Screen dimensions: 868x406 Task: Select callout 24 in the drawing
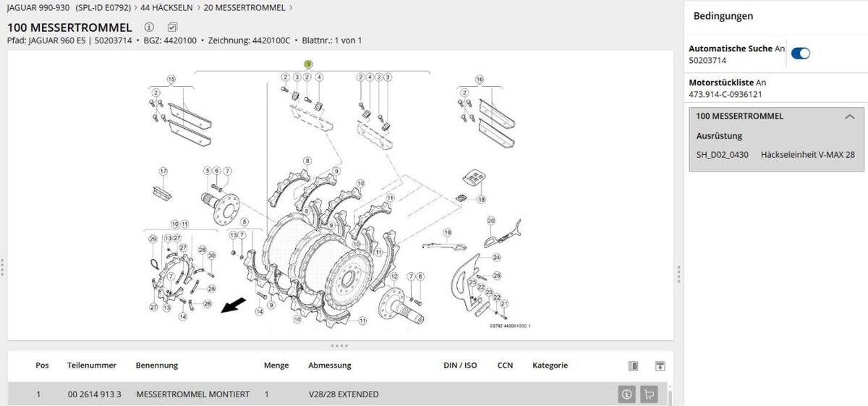(x=497, y=258)
